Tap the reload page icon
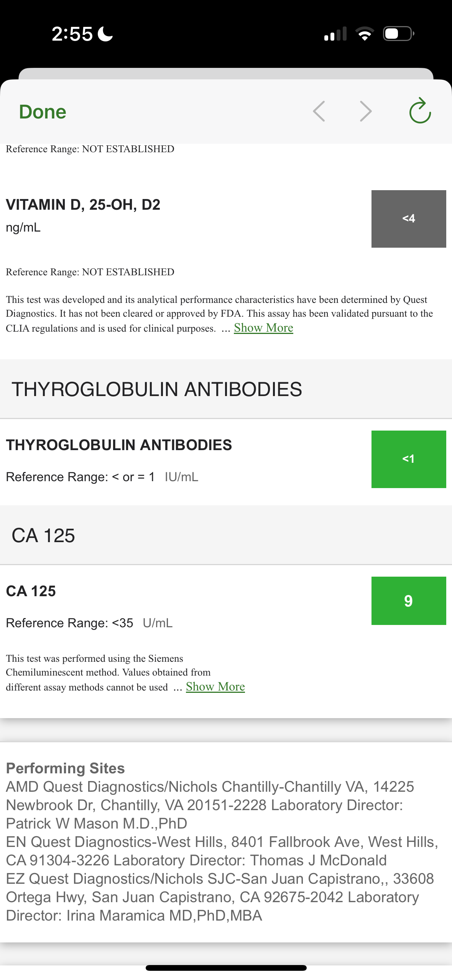This screenshot has width=452, height=980. click(x=420, y=111)
